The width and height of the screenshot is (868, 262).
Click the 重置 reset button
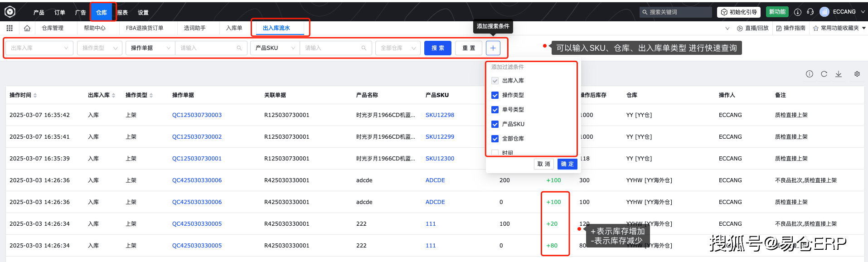pos(469,48)
